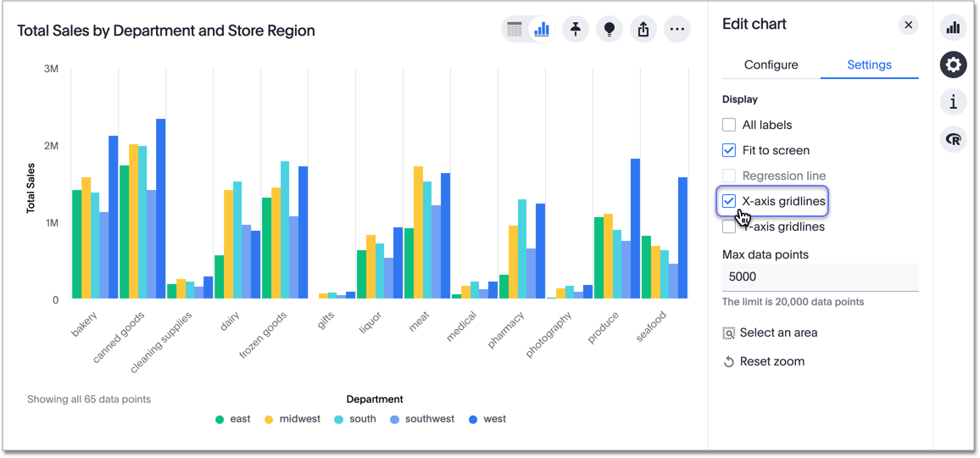Pin the chart using the pin icon
The height and width of the screenshot is (458, 980).
click(576, 30)
